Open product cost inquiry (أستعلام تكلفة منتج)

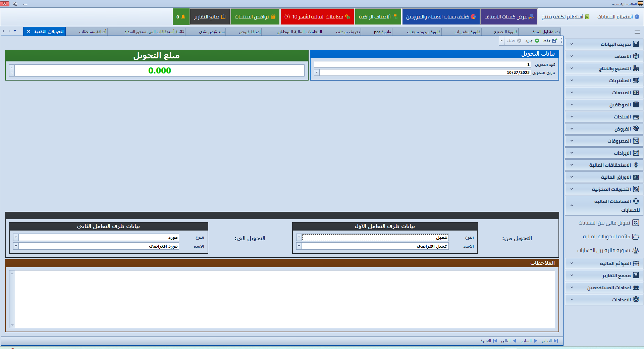point(565,17)
